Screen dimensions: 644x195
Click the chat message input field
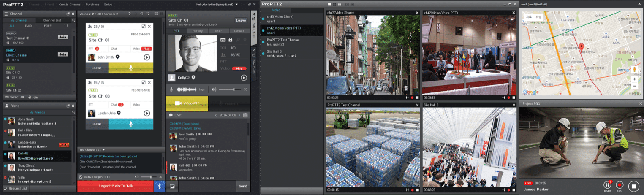[207, 186]
